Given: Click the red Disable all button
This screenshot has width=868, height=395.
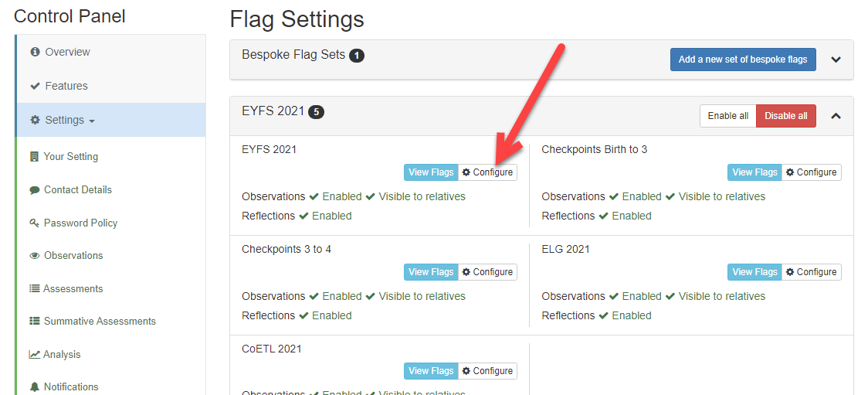Looking at the screenshot, I should pos(786,116).
